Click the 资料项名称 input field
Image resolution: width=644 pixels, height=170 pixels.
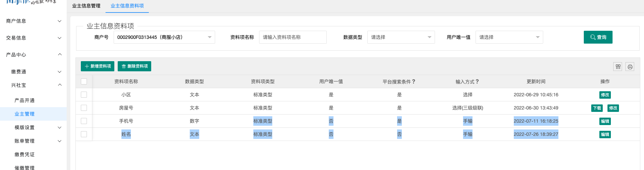click(x=293, y=37)
